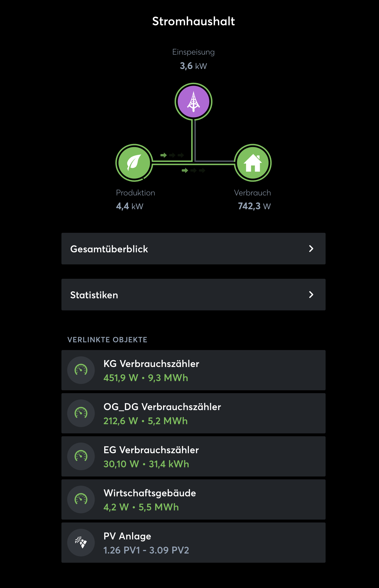
Task: Expand Gesamtüberblick via its chevron arrow
Action: coord(311,249)
